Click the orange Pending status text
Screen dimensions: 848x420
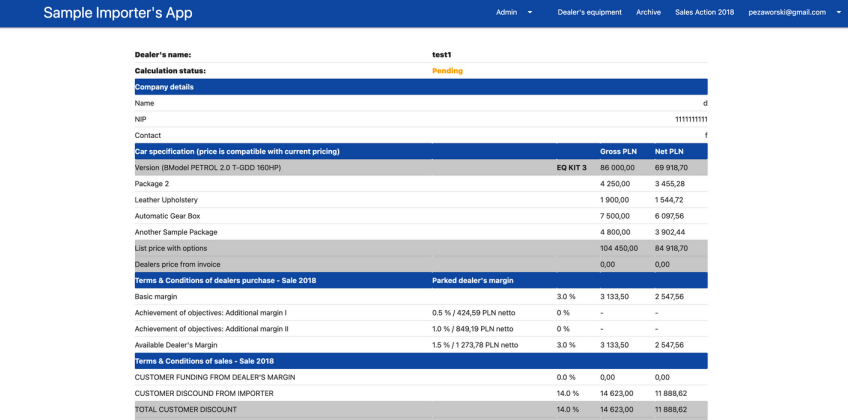447,71
